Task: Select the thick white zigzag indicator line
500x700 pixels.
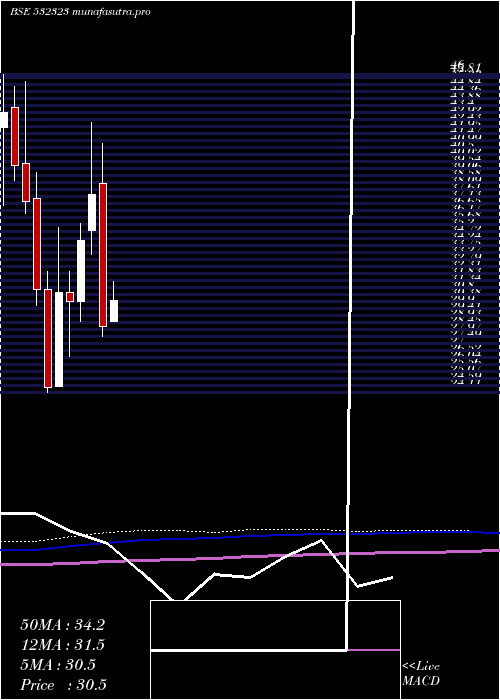Action: [196, 558]
